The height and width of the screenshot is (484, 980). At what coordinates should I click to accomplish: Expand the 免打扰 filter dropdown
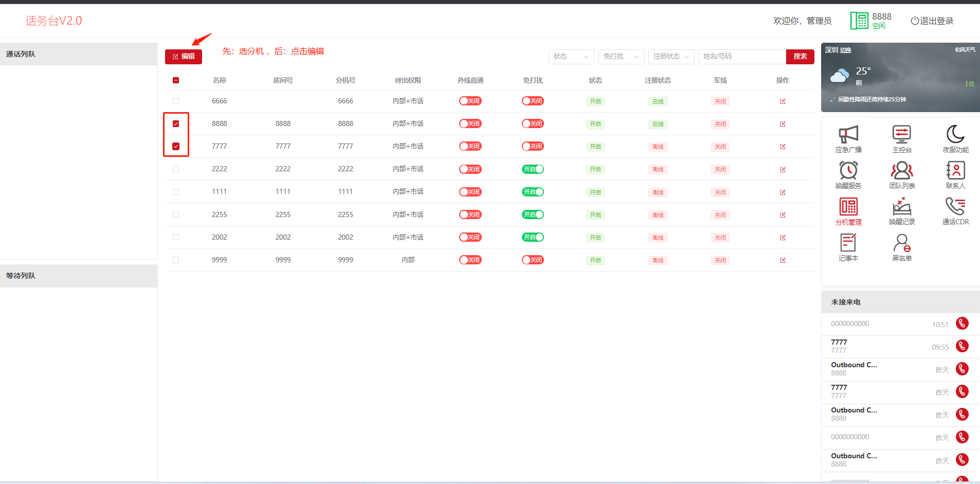click(x=621, y=57)
